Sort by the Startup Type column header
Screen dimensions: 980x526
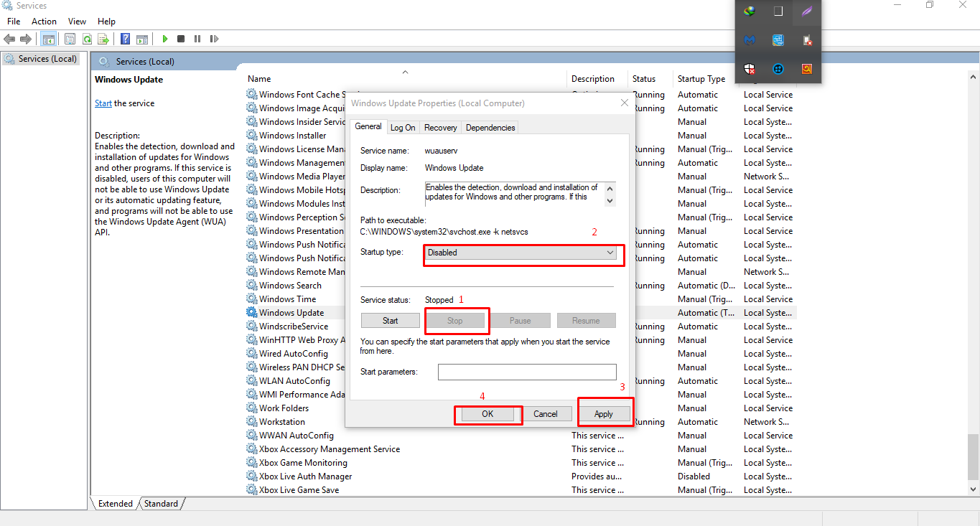pos(701,79)
